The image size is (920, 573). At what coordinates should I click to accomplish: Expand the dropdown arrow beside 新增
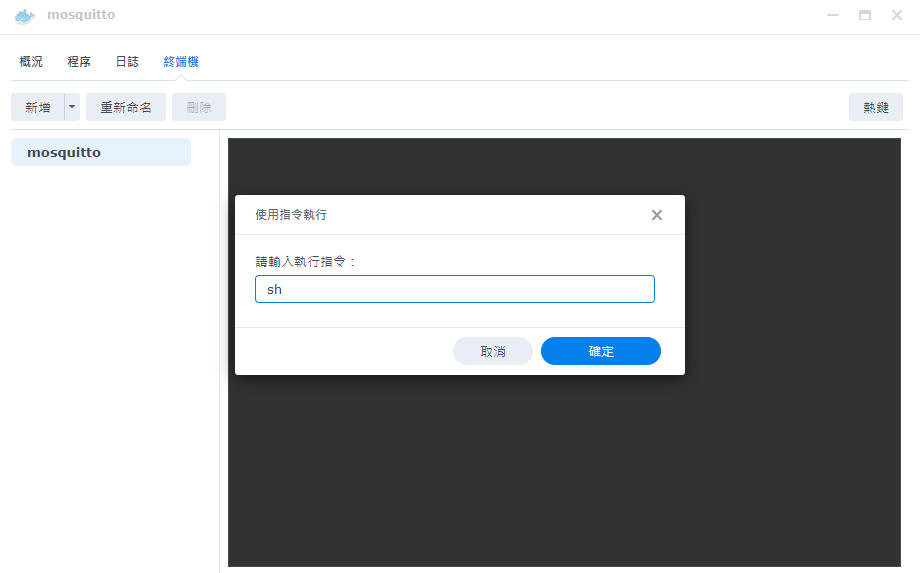click(x=72, y=107)
